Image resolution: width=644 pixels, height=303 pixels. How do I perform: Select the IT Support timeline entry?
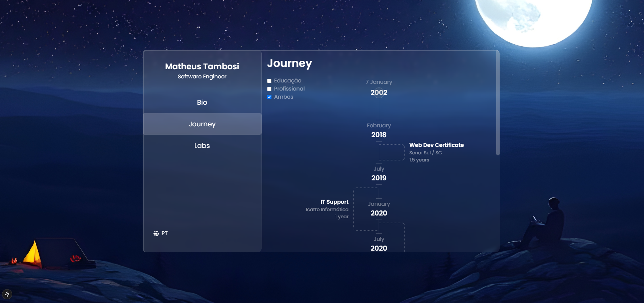click(334, 202)
